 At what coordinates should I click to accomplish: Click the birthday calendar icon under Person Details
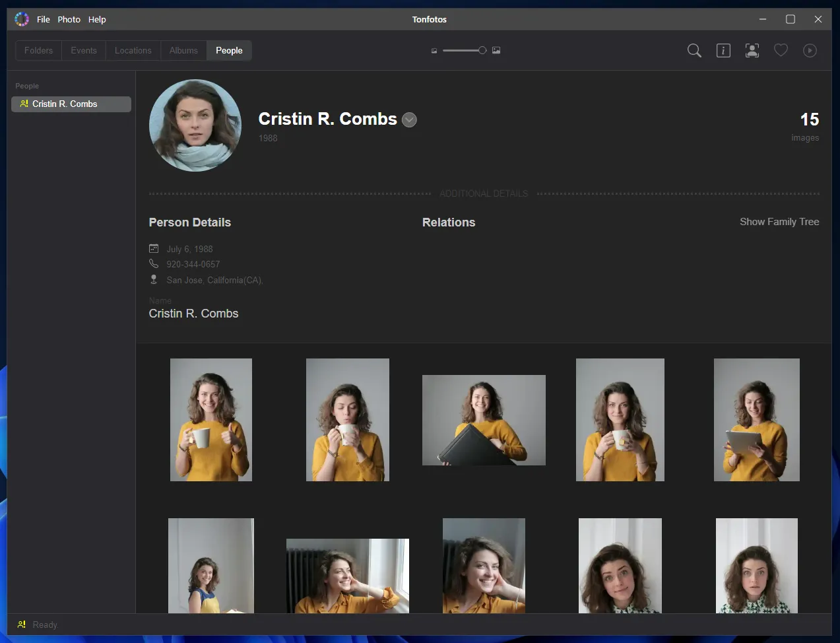[x=153, y=248]
